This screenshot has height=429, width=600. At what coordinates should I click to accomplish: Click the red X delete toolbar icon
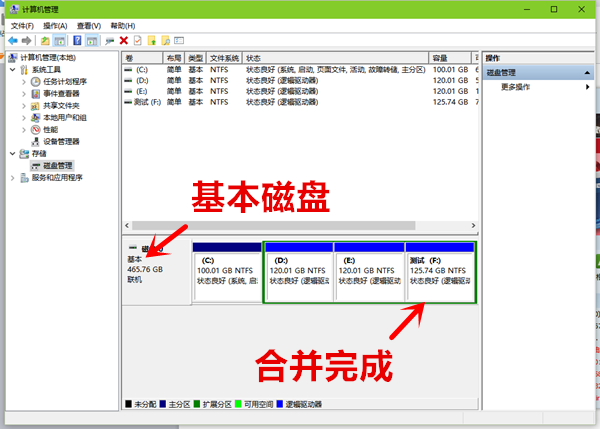[124, 41]
